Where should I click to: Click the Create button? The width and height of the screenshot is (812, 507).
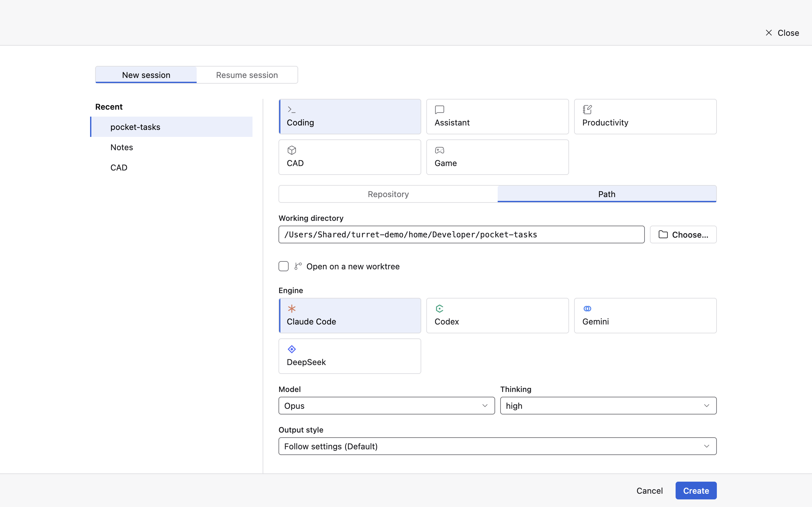tap(696, 491)
